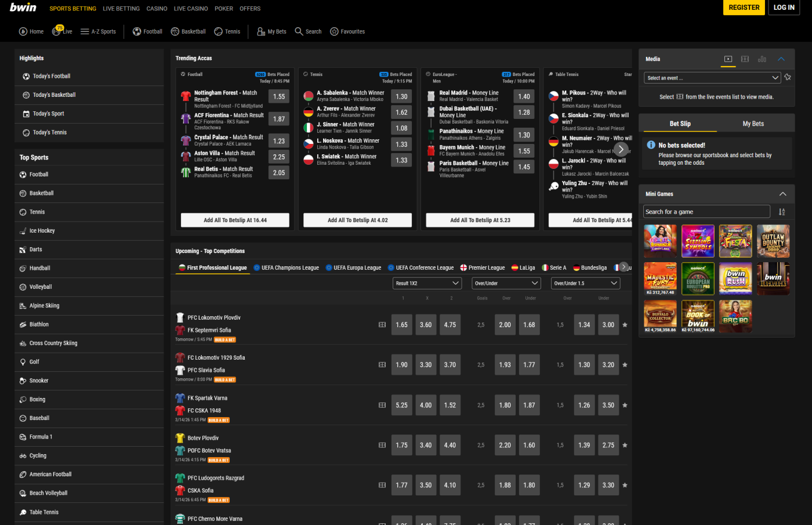The height and width of the screenshot is (525, 812).
Task: Click the Search for a game field
Action: (x=706, y=212)
